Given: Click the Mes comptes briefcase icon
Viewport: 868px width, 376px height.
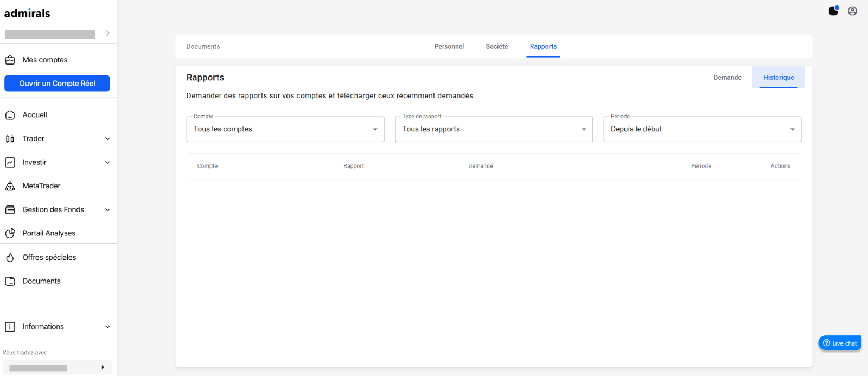Looking at the screenshot, I should point(10,60).
